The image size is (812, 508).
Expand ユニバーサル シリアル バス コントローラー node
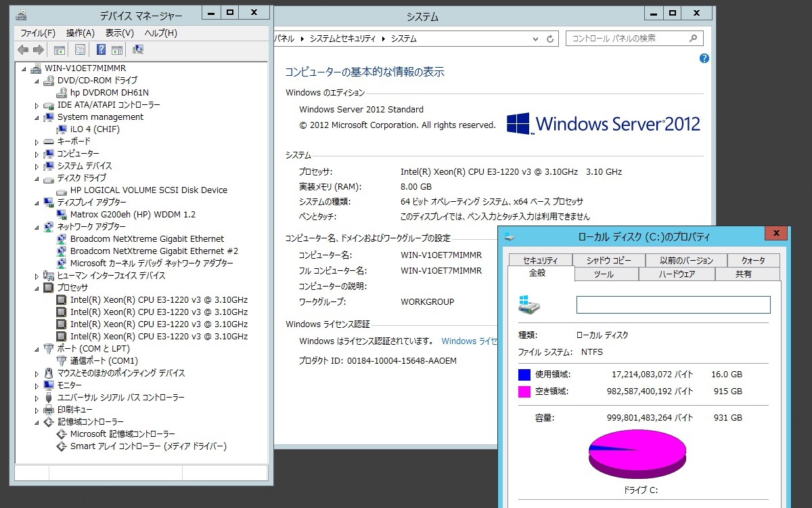pyautogui.click(x=37, y=398)
